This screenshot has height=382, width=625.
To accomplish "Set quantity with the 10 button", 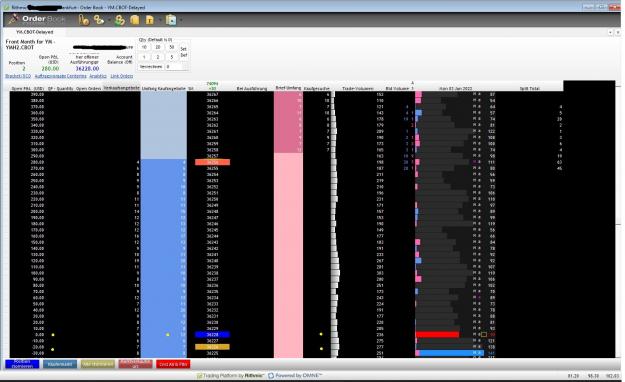I will point(144,47).
